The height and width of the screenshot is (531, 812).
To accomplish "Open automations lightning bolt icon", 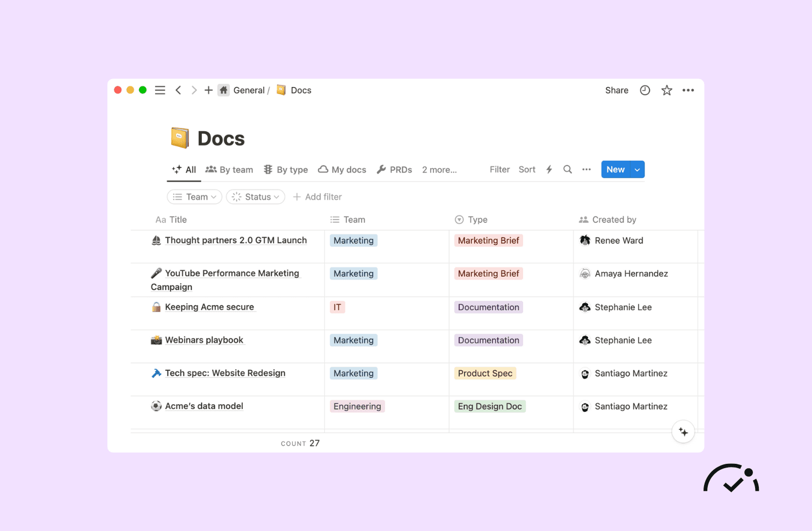I will [x=549, y=169].
